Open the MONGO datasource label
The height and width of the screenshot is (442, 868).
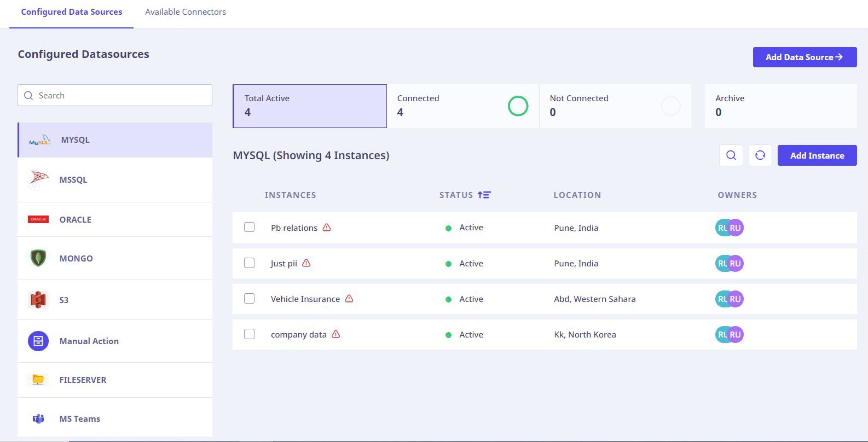pos(76,258)
